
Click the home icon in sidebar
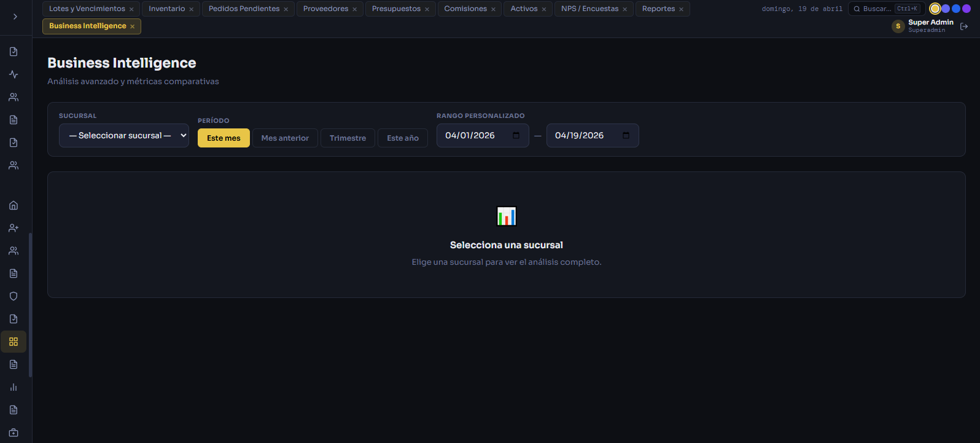pyautogui.click(x=14, y=205)
